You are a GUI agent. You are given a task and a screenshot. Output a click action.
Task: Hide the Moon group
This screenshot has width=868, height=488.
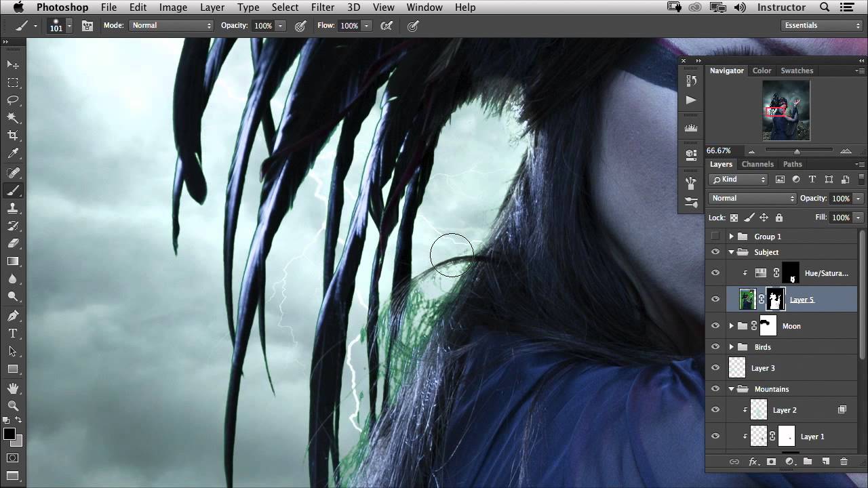(715, 326)
